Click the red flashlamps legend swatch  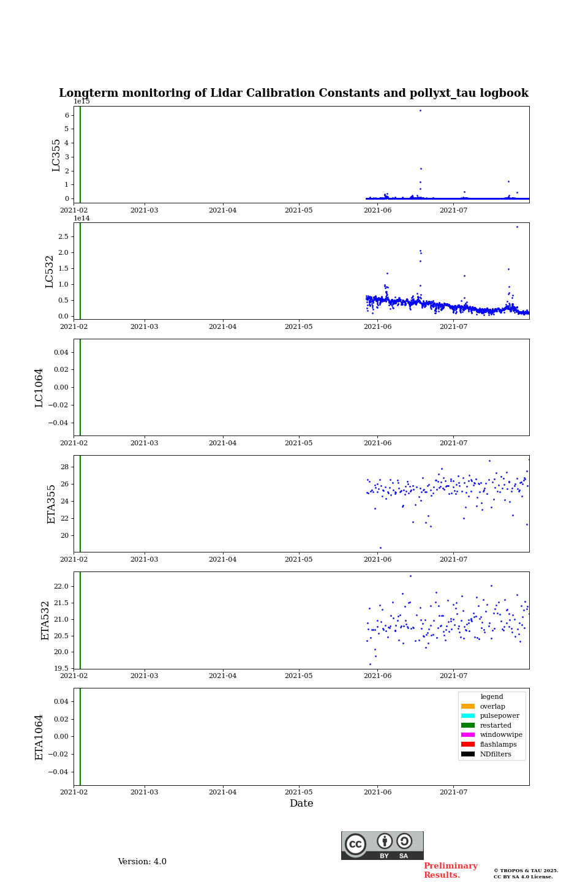click(468, 744)
